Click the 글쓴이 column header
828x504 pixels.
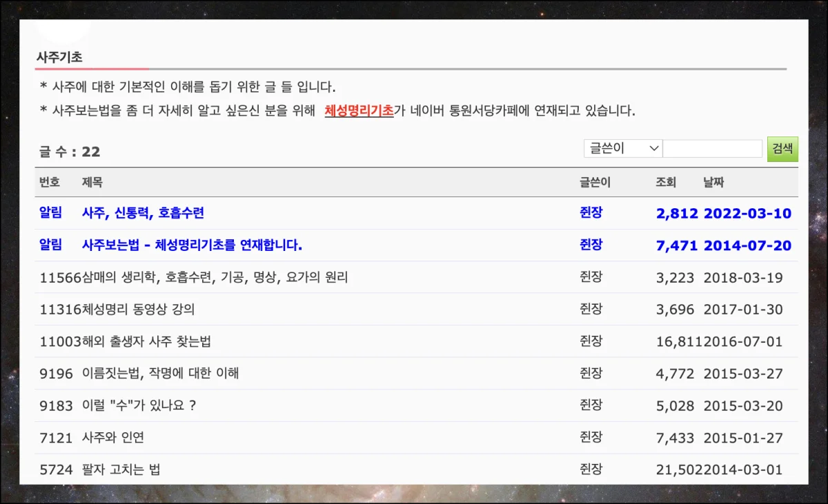click(595, 183)
